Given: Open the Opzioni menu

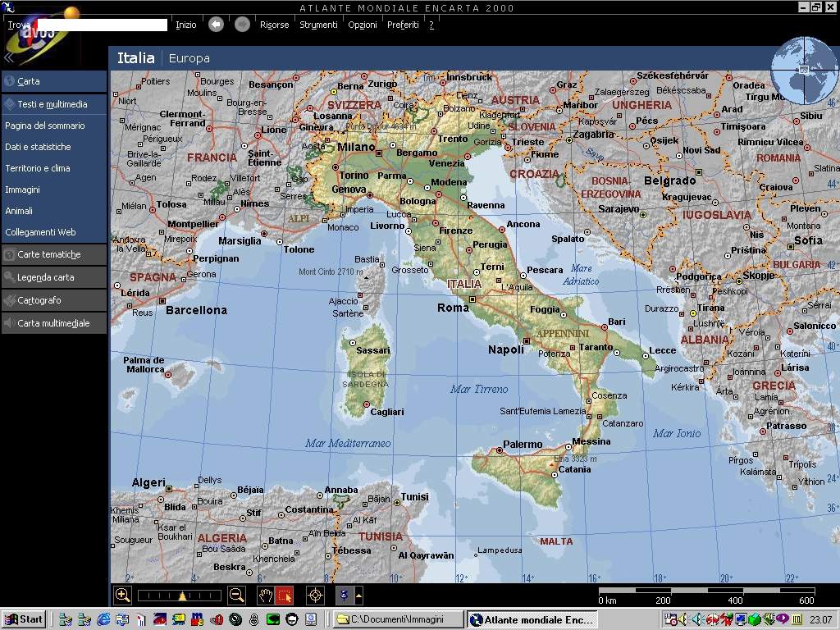Looking at the screenshot, I should click(x=363, y=25).
